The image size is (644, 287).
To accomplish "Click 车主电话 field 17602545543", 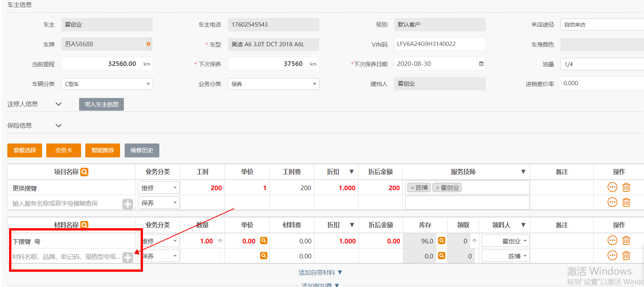I will click(x=273, y=25).
